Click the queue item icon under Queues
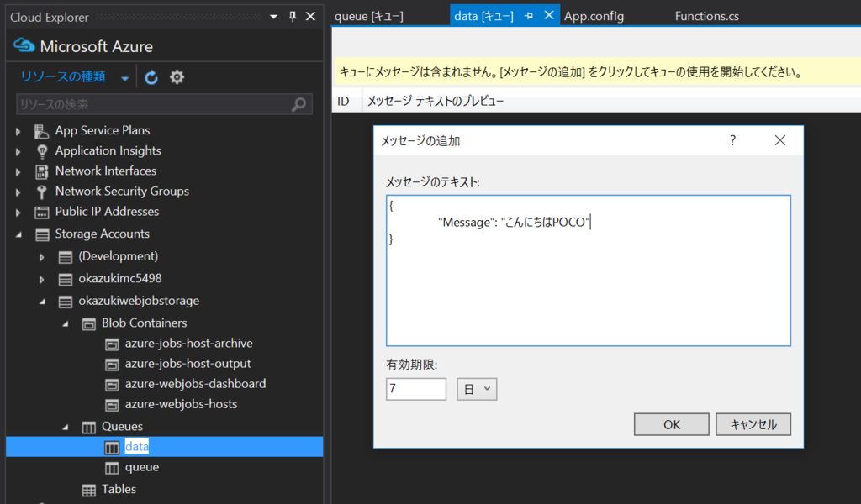Viewport: 861px width, 504px height. point(112,468)
